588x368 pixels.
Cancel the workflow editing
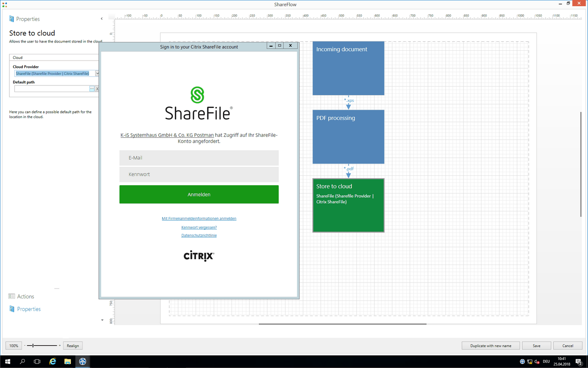click(x=568, y=346)
